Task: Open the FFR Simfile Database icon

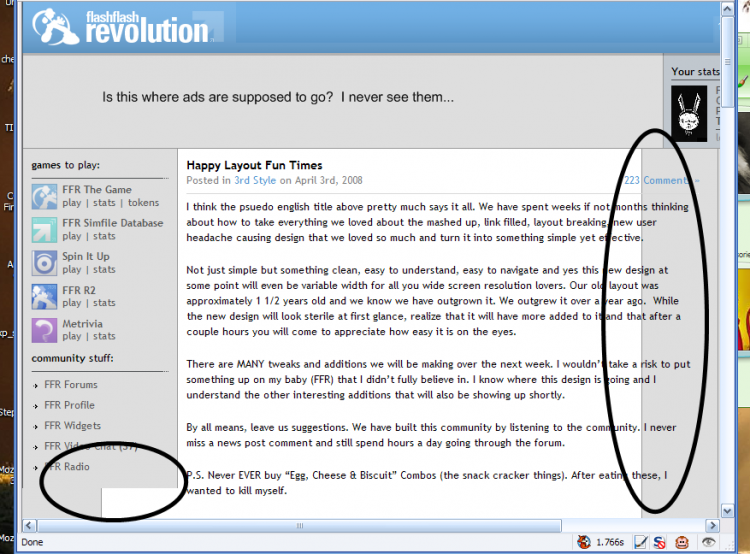Action: 45,229
